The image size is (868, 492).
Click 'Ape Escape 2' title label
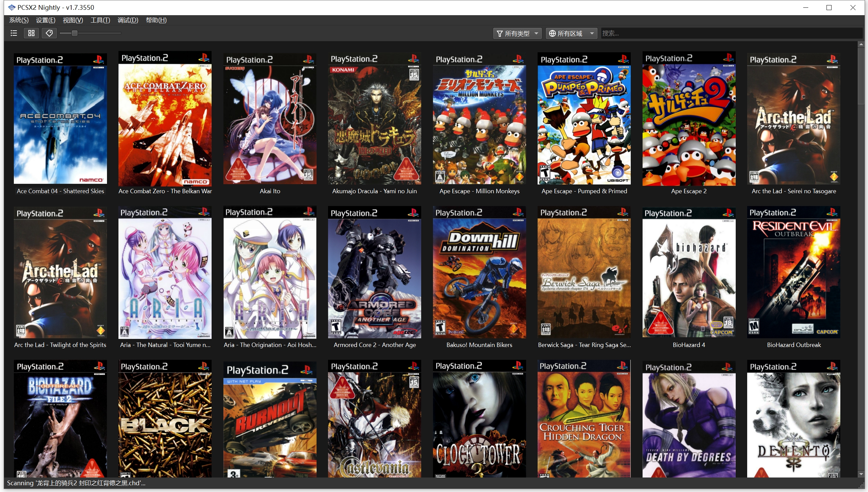(689, 191)
